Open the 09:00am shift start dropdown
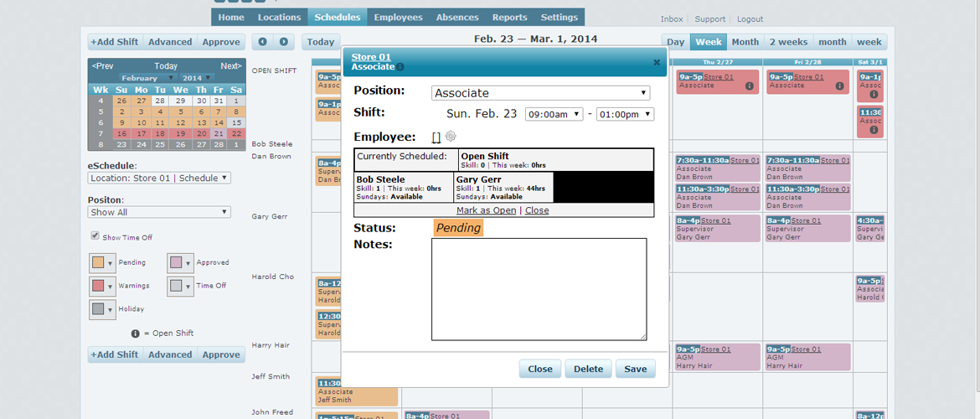980x419 pixels. point(554,114)
